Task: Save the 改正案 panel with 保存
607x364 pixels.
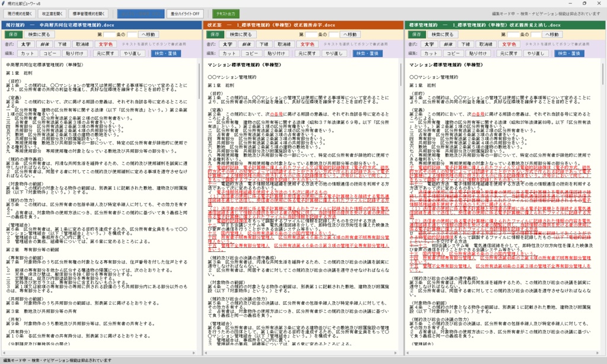Action: (215, 34)
